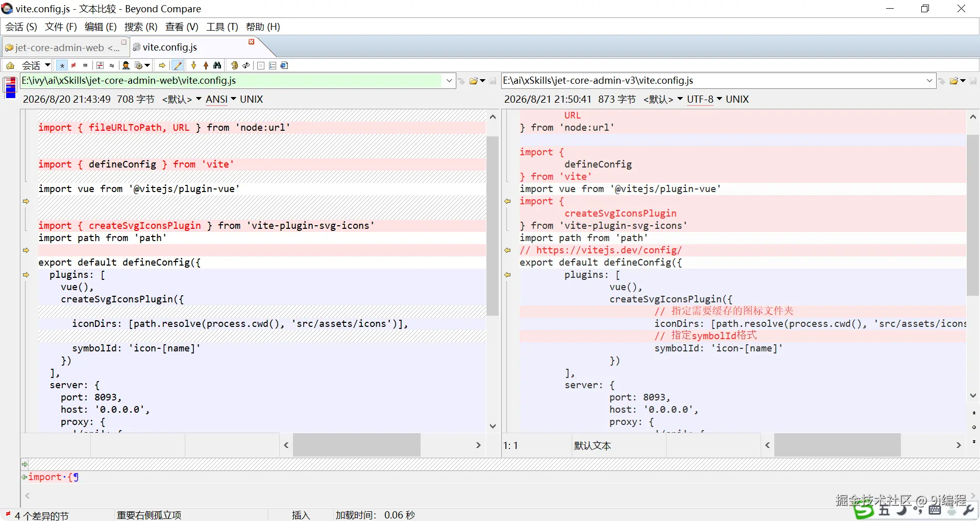This screenshot has height=521, width=980.
Task: Click the left pane horizontal scrollbar thumb
Action: click(356, 445)
